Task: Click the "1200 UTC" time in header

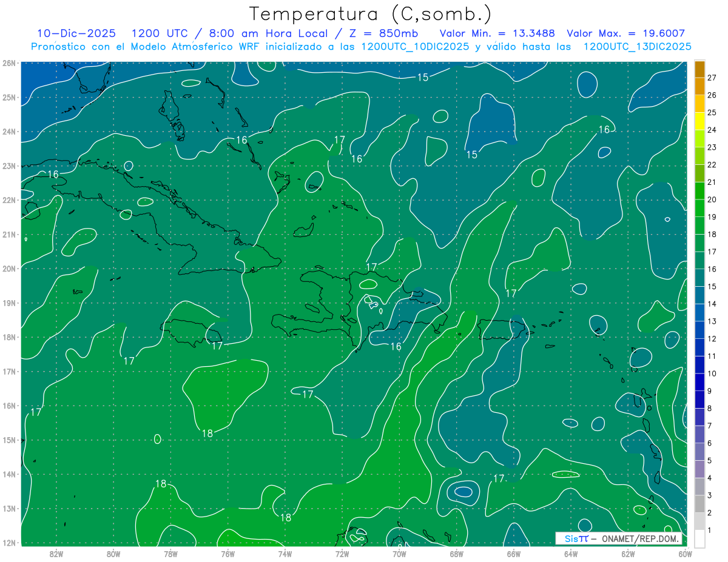Action: (159, 33)
